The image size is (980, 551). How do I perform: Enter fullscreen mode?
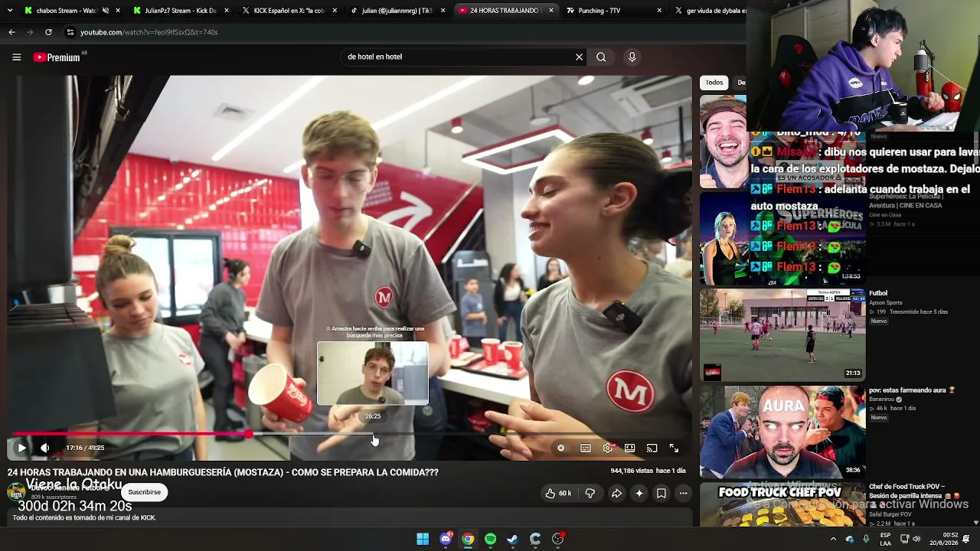click(674, 448)
